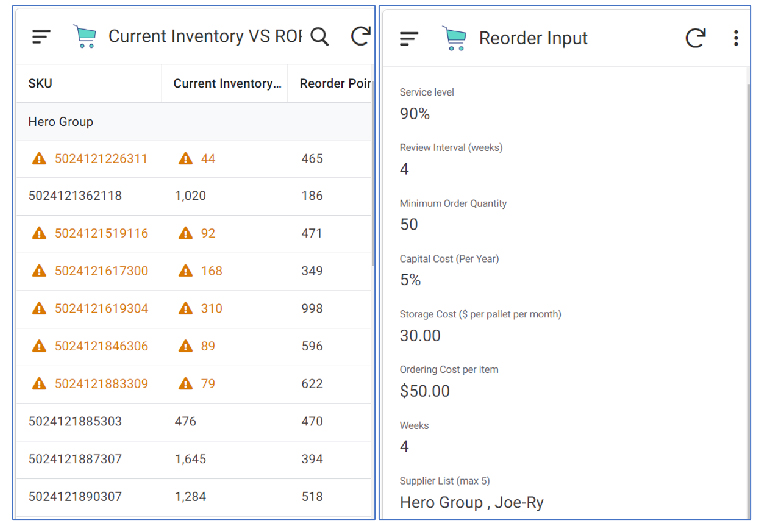
Task: Select SKU 5024121362118 row
Action: (75, 196)
